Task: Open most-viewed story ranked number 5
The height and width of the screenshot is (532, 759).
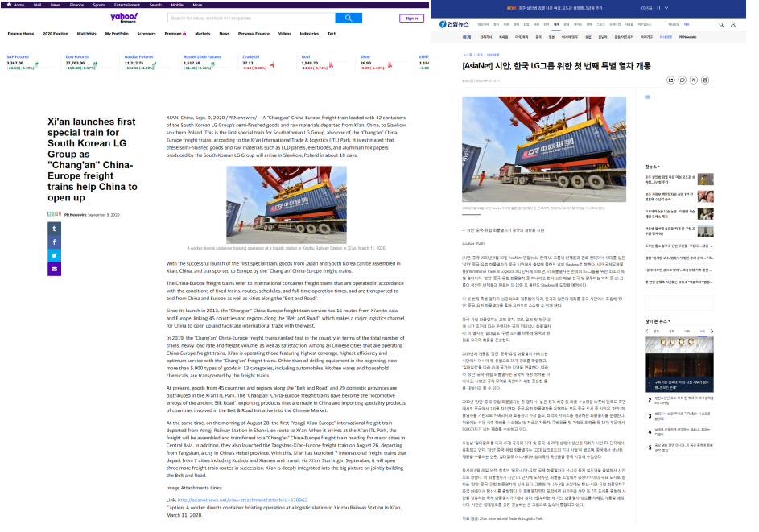Action: click(679, 447)
